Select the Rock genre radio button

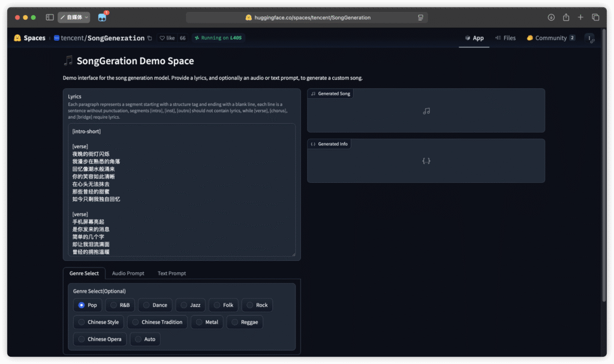pos(257,305)
